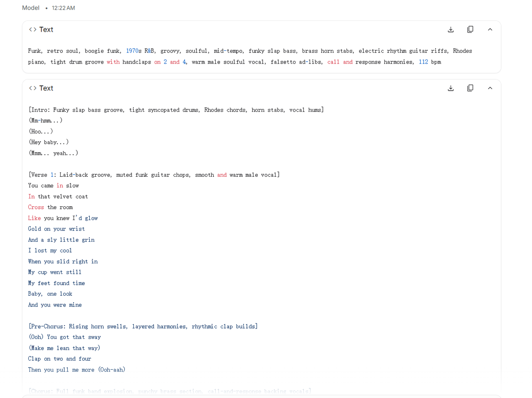Viewport: 532px width, 398px height.
Task: Click the "(Mmm... yeah...)" line
Action: click(x=53, y=153)
